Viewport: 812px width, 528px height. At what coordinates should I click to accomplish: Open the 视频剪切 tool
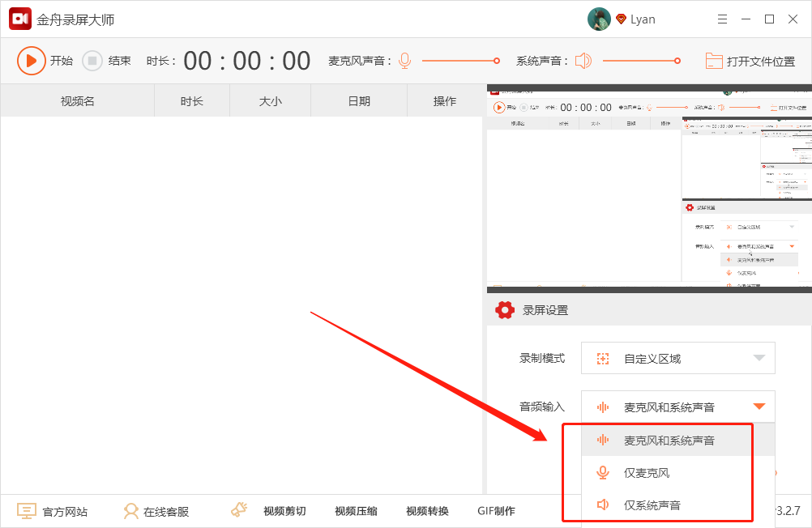pyautogui.click(x=284, y=512)
